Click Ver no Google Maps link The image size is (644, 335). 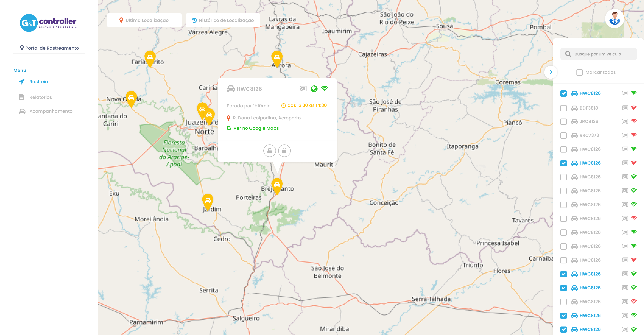tap(256, 128)
